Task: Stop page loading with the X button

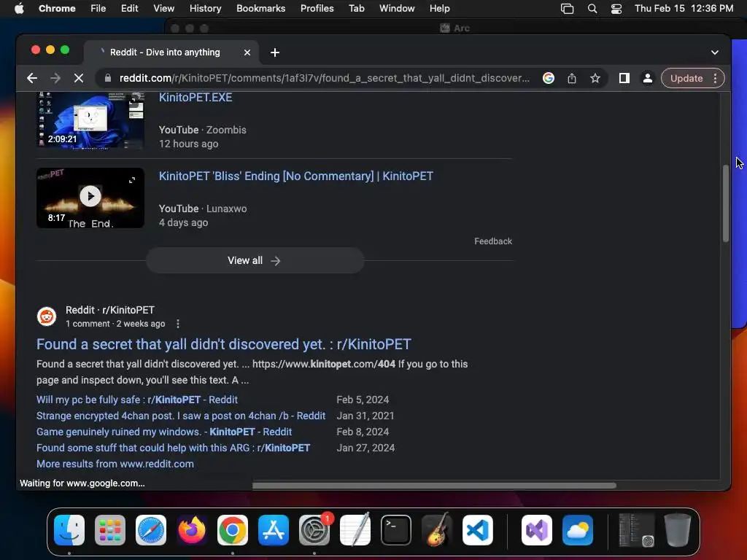Action: click(x=79, y=78)
